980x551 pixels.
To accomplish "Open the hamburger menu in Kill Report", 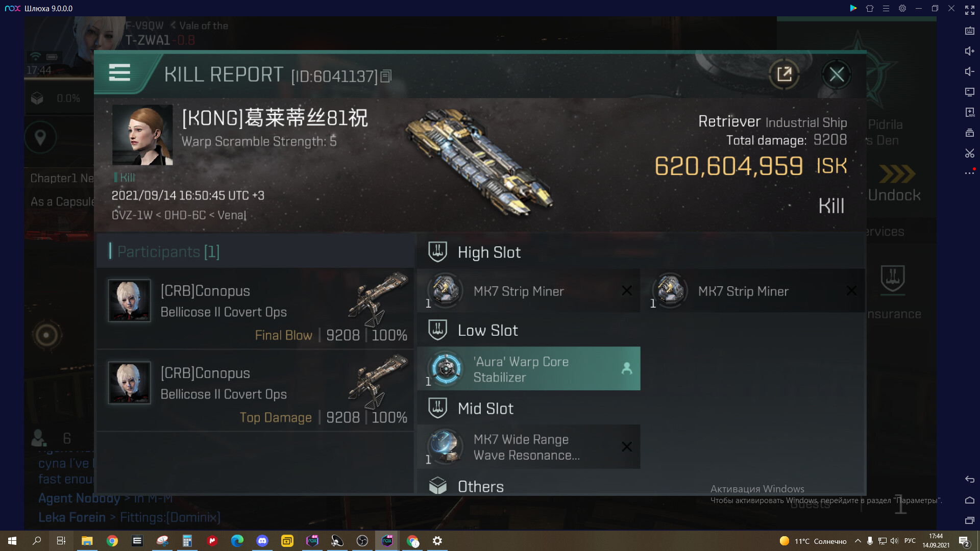I will (119, 73).
